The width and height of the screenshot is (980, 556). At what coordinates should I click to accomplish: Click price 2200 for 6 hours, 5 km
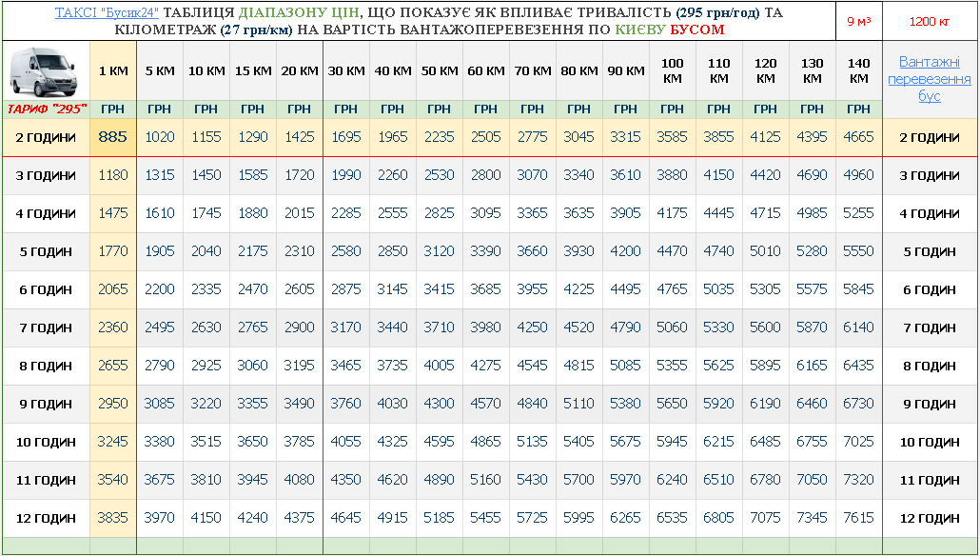[159, 289]
